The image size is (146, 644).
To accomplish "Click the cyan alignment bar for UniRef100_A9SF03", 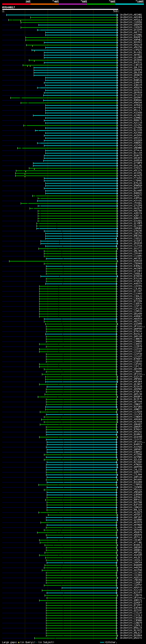I will click(x=90, y=588).
